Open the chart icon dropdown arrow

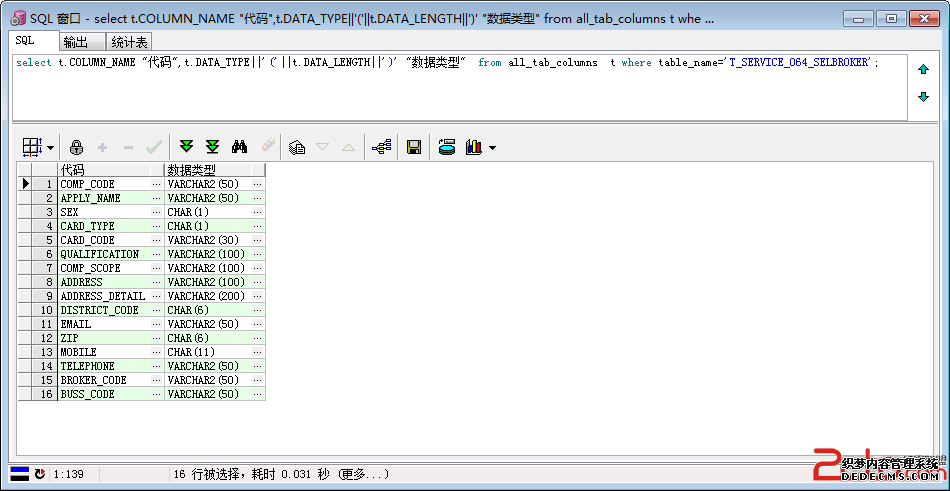[492, 148]
